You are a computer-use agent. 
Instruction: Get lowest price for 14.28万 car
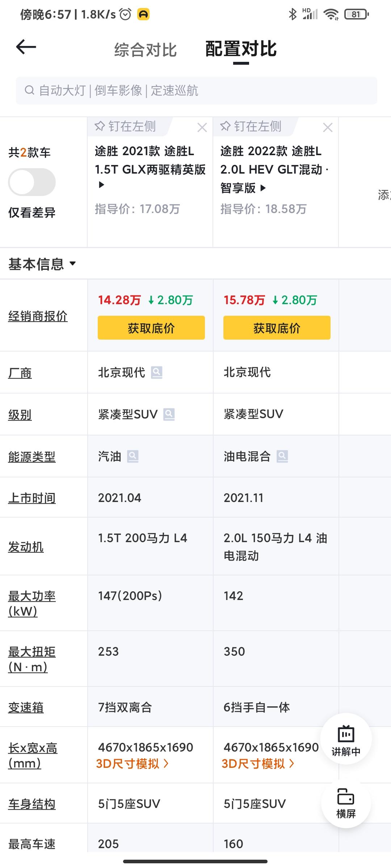[151, 328]
